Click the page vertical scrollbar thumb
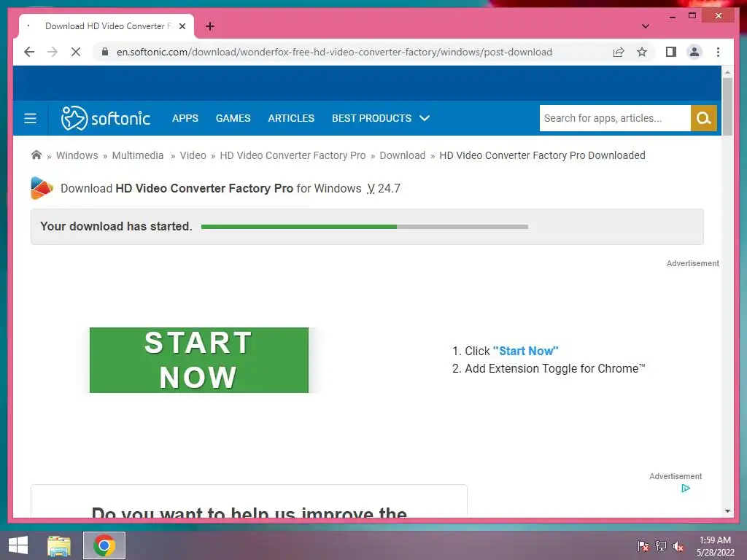This screenshot has width=747, height=560. click(x=727, y=106)
